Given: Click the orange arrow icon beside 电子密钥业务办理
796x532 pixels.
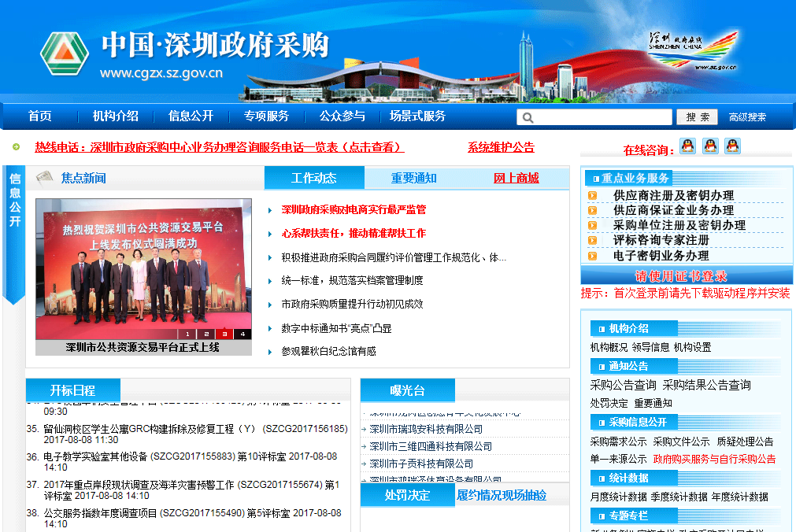Looking at the screenshot, I should click(x=592, y=255).
